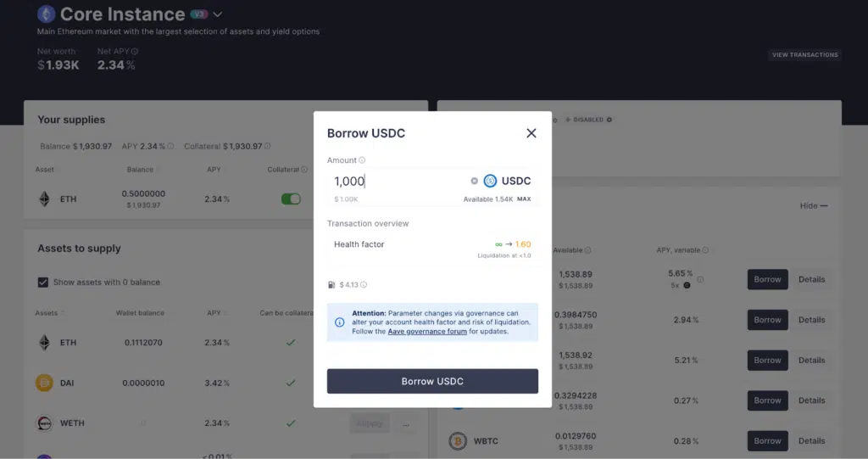The image size is (868, 459).
Task: Click the DAI icon in Assets to supply
Action: (44, 383)
